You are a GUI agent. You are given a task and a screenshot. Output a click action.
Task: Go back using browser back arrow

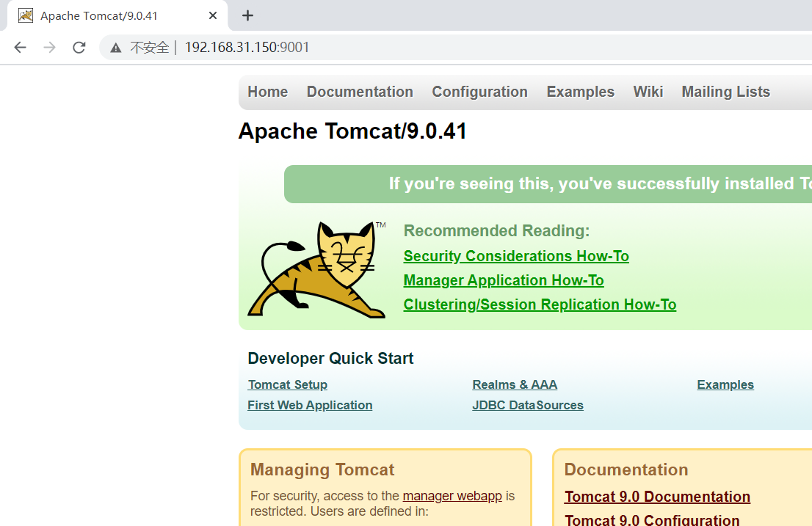click(21, 48)
